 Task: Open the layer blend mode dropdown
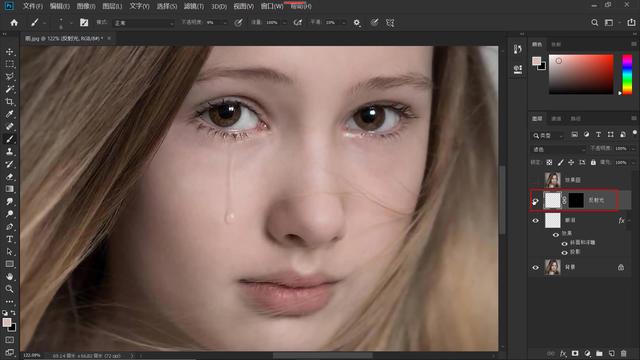558,149
